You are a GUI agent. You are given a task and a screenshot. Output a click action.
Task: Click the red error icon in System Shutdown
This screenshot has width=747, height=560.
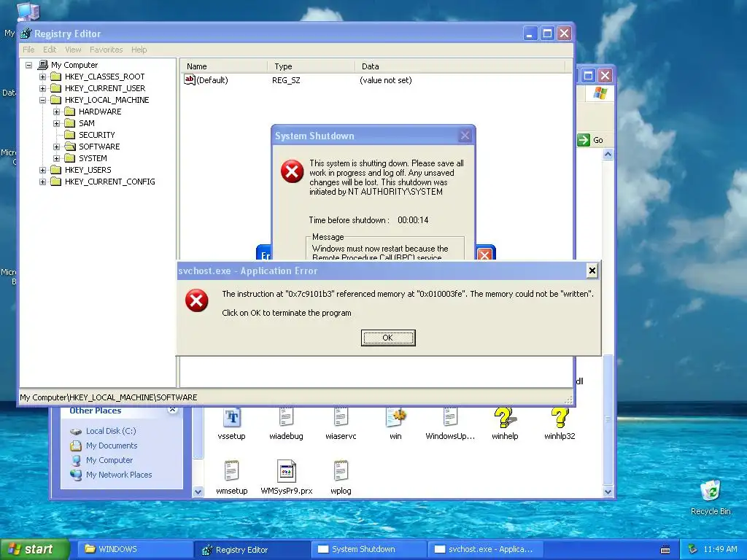[292, 171]
